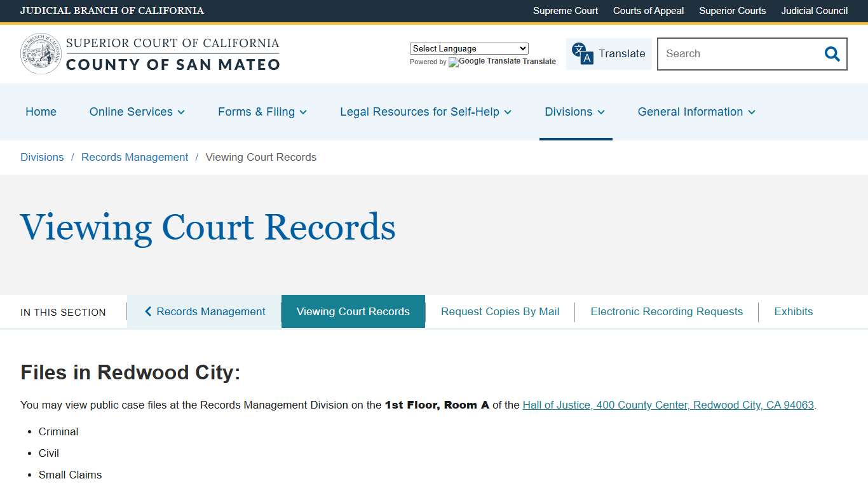This screenshot has height=488, width=868.
Task: Select the Viewing Court Records tab
Action: pos(353,311)
